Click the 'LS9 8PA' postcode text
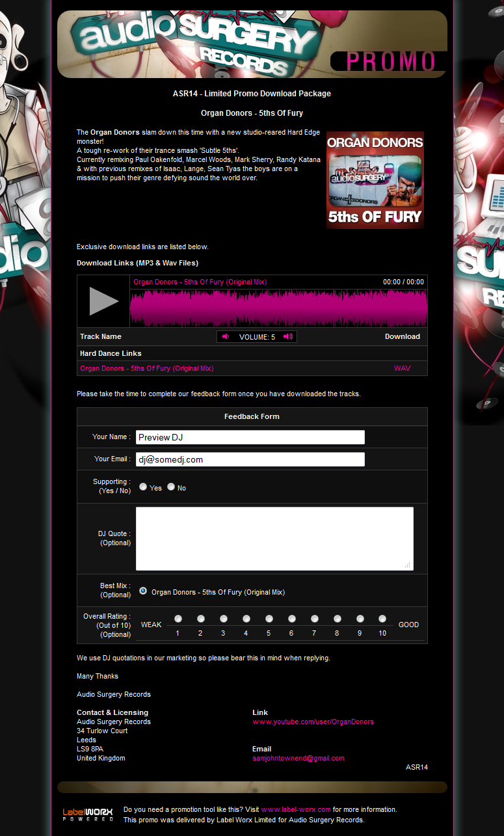Screen dimensions: 504x836 [90, 749]
